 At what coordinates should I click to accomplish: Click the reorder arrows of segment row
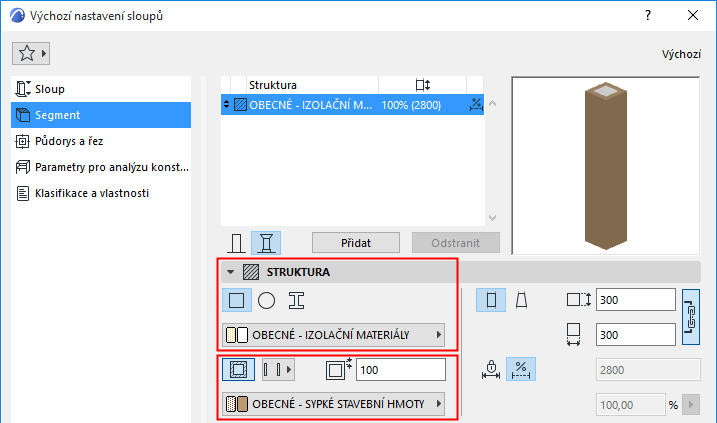click(226, 105)
